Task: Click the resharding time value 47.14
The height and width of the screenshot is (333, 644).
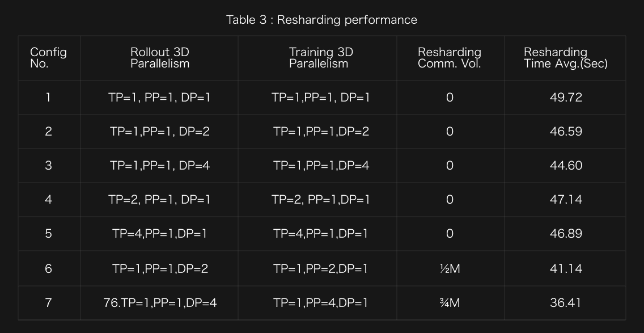Action: tap(566, 200)
